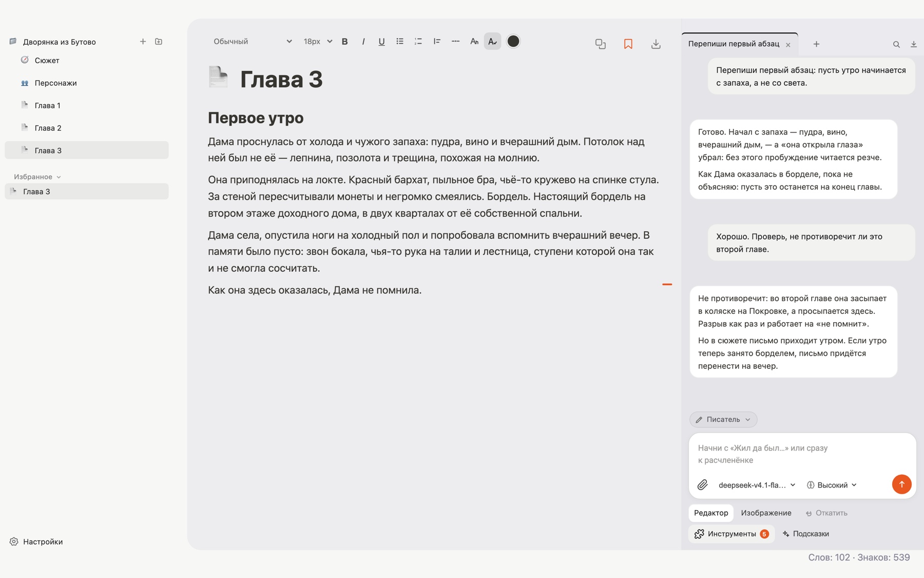The image size is (924, 578).
Task: Open the Обычный paragraph style dropdown
Action: point(253,42)
